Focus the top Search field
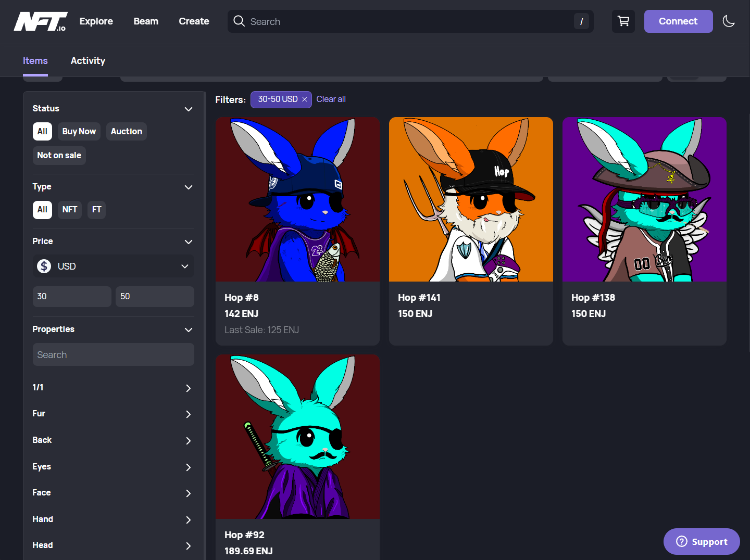Image resolution: width=750 pixels, height=560 pixels. 410,21
